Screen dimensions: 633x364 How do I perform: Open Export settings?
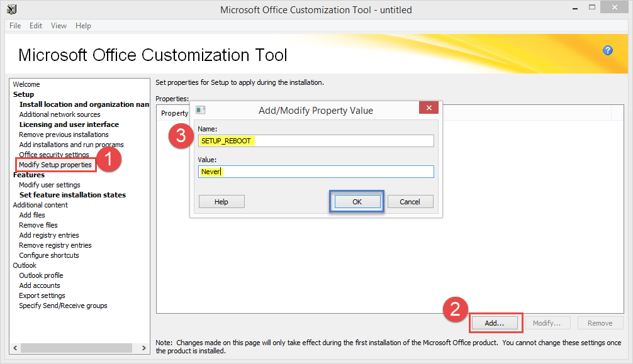pyautogui.click(x=42, y=296)
